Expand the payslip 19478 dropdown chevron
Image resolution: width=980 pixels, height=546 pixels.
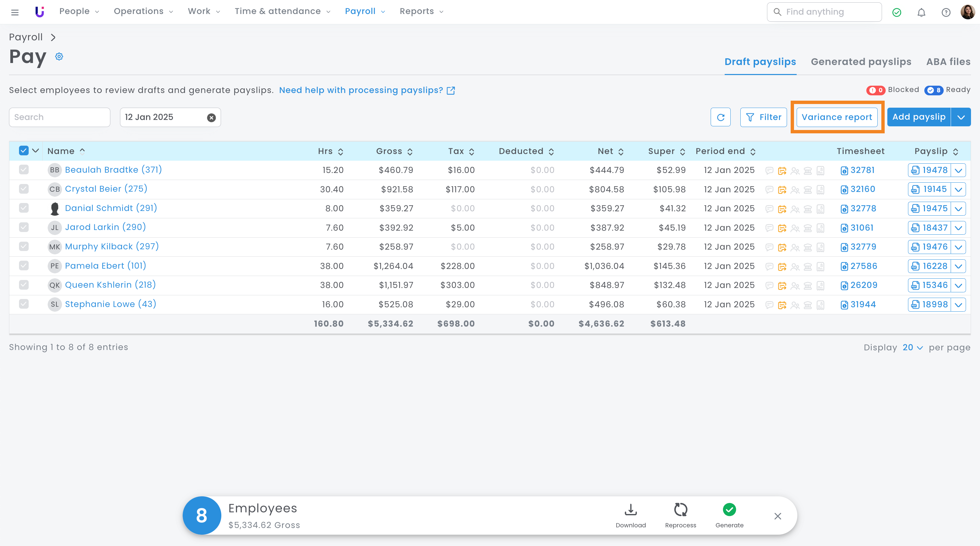(x=958, y=170)
